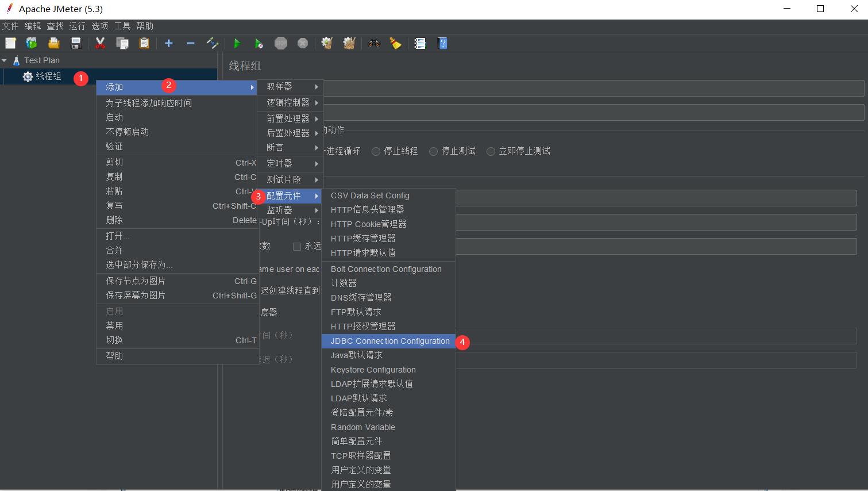Open the 查找 menu
868x491 pixels.
55,26
